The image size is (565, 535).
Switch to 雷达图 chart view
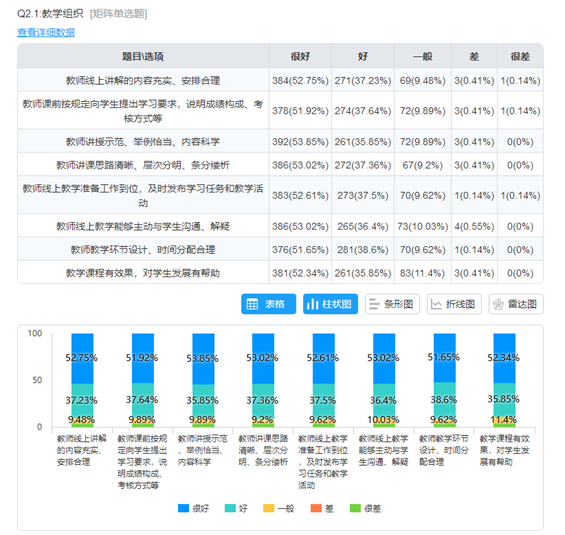click(516, 304)
